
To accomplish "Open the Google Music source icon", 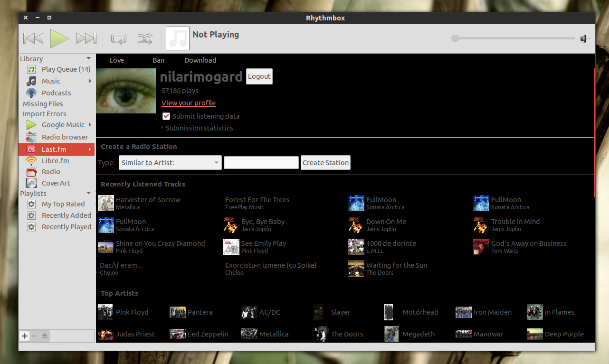I will click(x=31, y=125).
